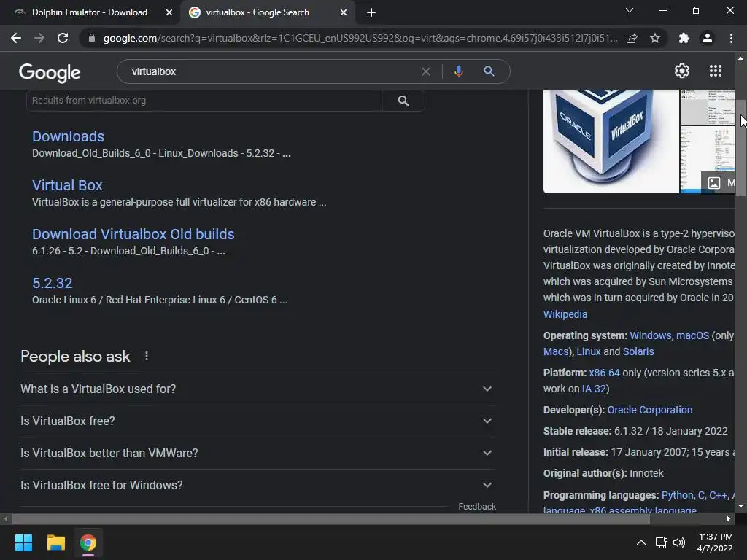Viewport: 747px width, 560px height.
Task: Expand 'What is a VirtualBox used for?'
Action: coord(258,389)
